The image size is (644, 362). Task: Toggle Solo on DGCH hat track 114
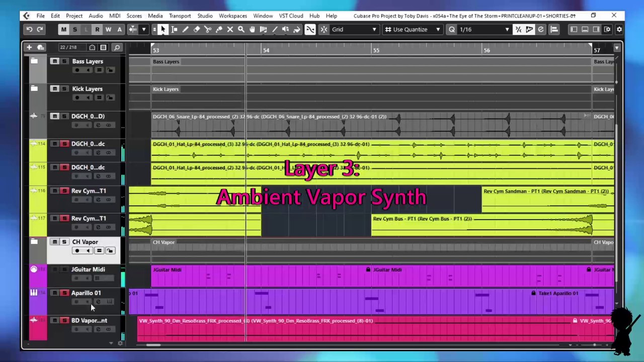(64, 144)
